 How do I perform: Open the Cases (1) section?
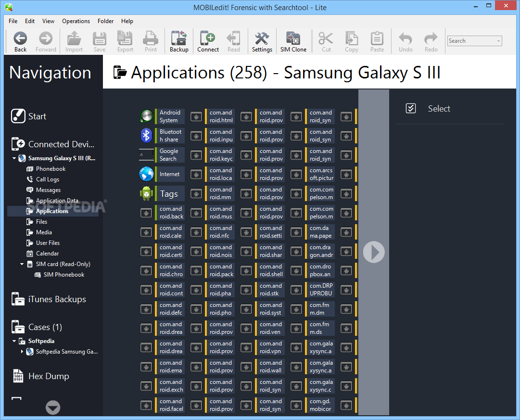tap(37, 327)
